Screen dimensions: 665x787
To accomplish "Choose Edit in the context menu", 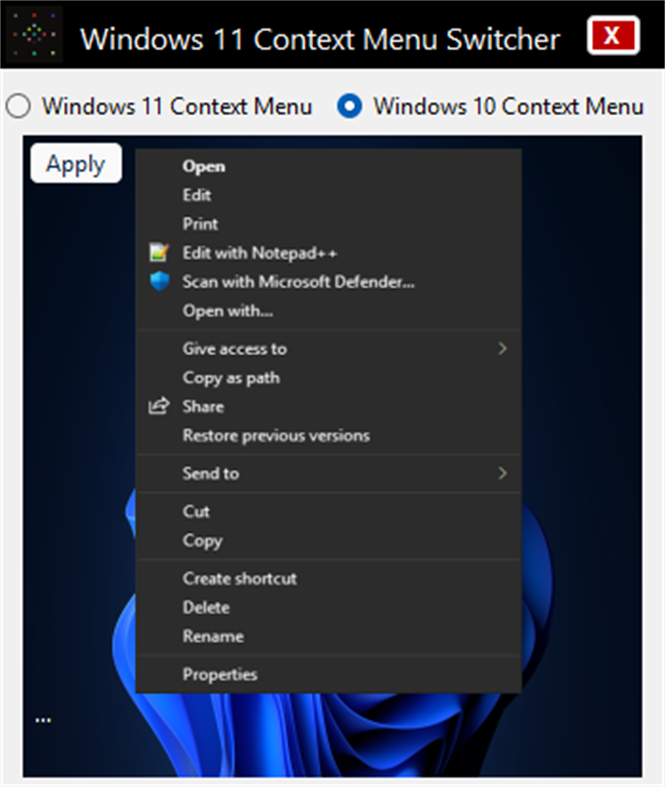I will (329, 195).
